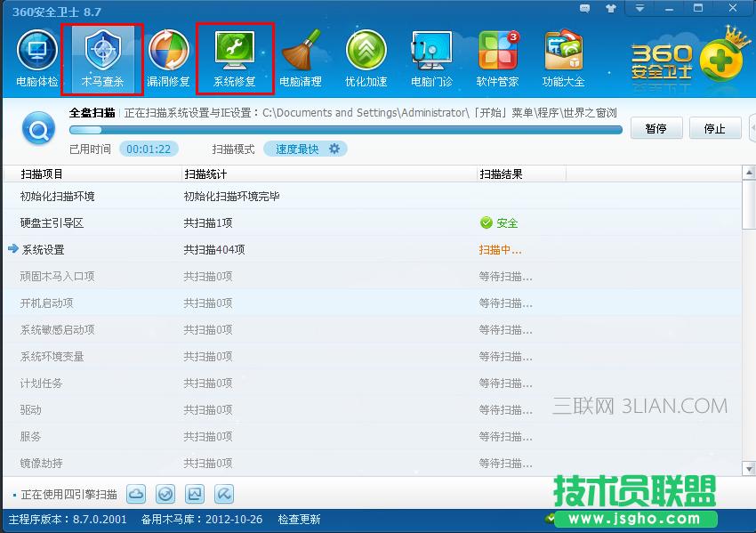Image resolution: width=756 pixels, height=533 pixels.
Task: Click the checkmark engine icon in bottom bar
Action: coord(165,494)
